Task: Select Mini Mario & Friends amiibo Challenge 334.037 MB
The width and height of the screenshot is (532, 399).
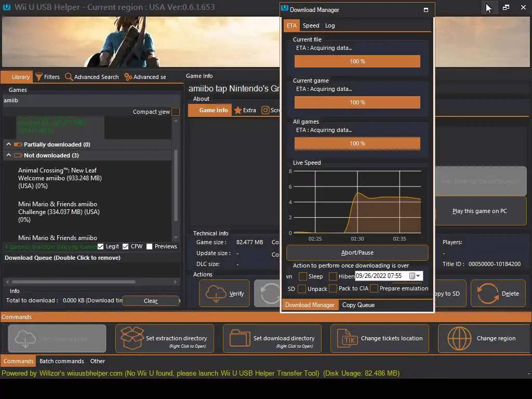Action: [59, 212]
